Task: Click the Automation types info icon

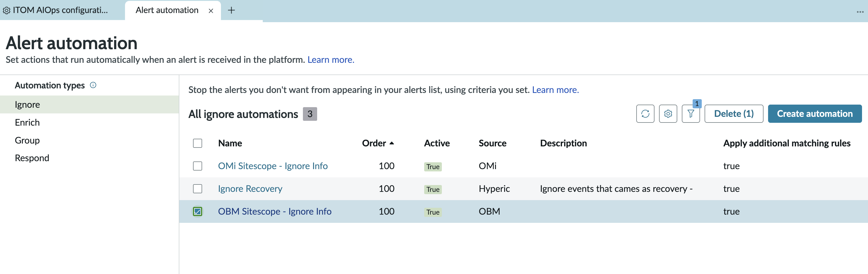Action: click(x=93, y=85)
